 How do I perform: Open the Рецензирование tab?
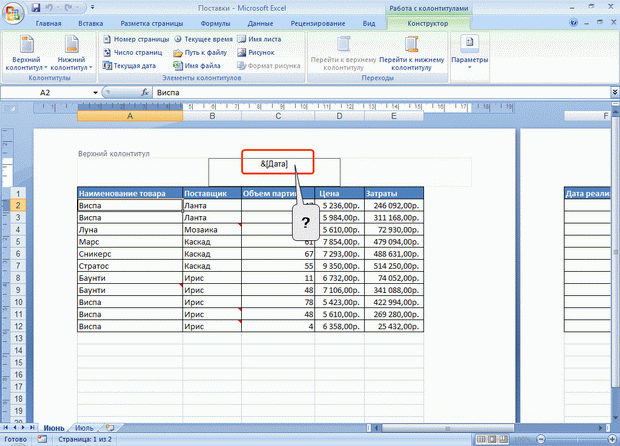point(318,23)
